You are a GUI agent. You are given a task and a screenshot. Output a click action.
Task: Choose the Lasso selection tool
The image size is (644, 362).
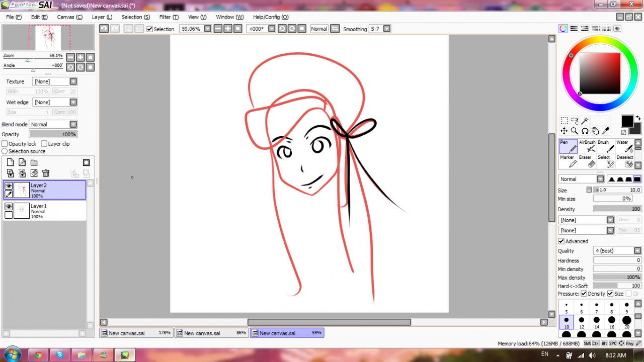tap(575, 121)
